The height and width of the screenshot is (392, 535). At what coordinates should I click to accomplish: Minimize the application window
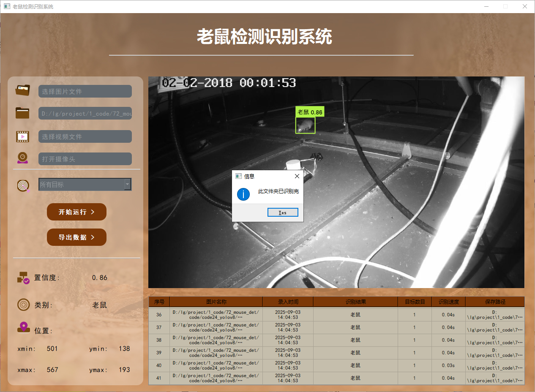486,6
